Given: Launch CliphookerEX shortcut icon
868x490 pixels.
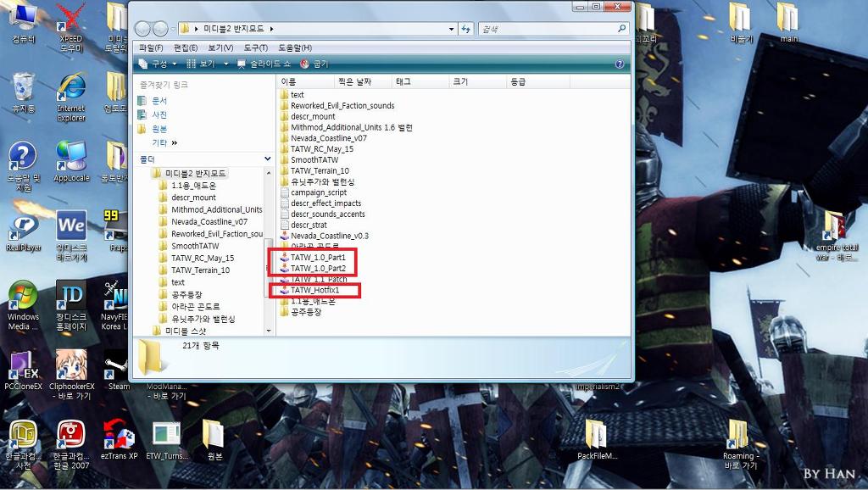Looking at the screenshot, I should (71, 375).
